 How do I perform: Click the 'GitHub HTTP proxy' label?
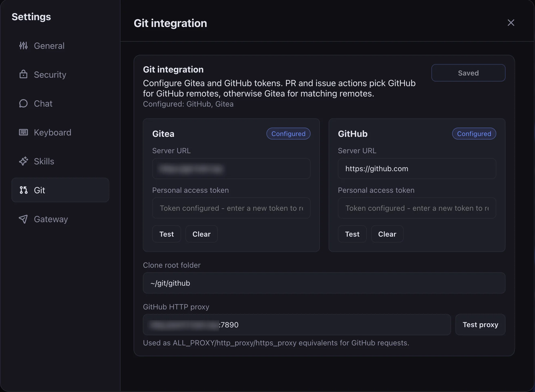pos(176,307)
